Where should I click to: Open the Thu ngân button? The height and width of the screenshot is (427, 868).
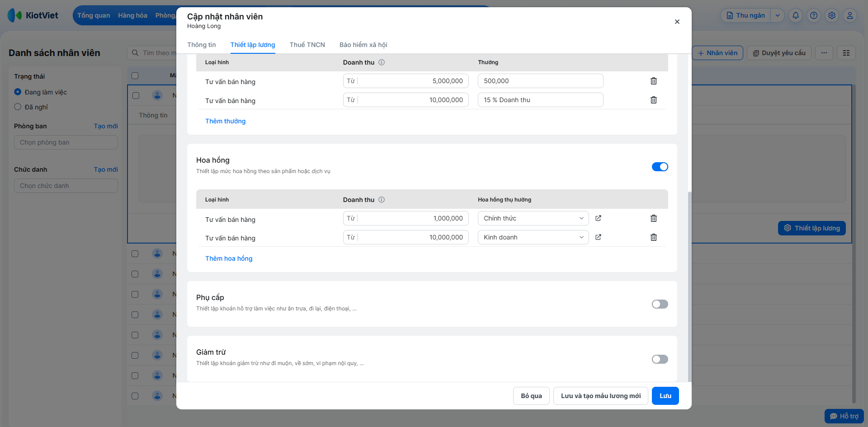[x=746, y=15]
